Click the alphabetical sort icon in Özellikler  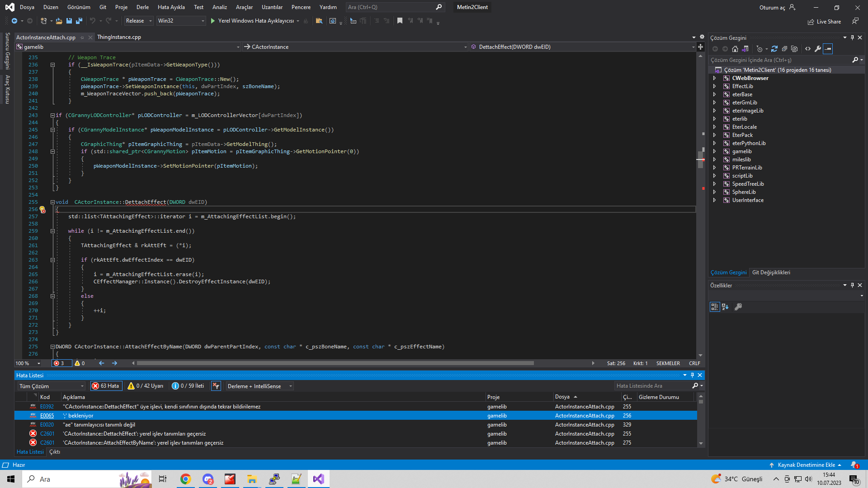[x=725, y=307]
